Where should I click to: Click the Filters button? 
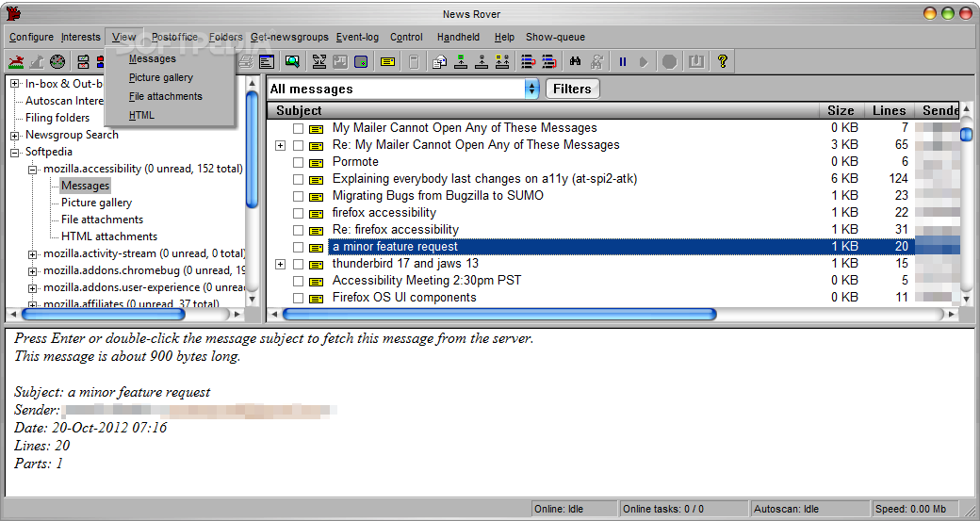tap(572, 89)
